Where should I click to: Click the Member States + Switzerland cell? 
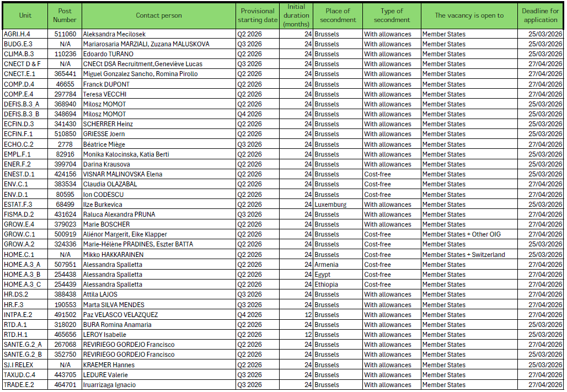click(463, 255)
